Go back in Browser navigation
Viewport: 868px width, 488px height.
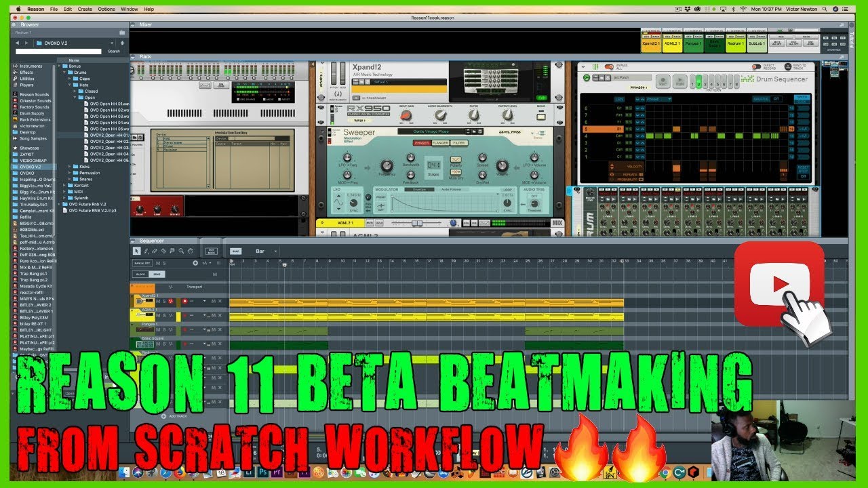tap(17, 43)
